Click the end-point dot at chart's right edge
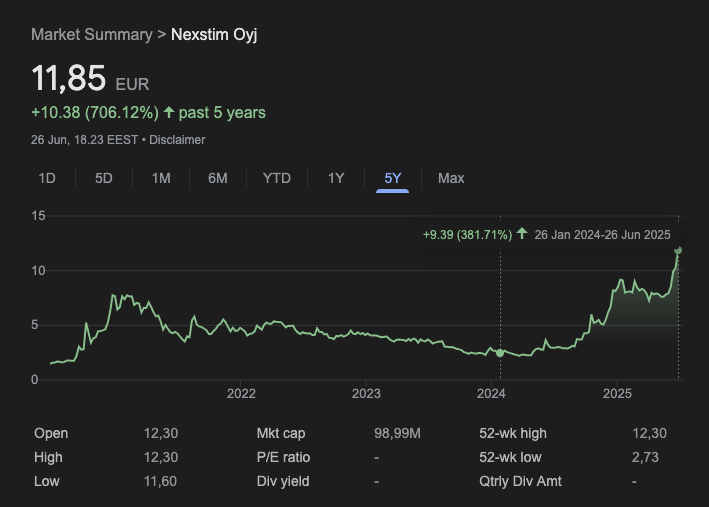 coord(678,250)
